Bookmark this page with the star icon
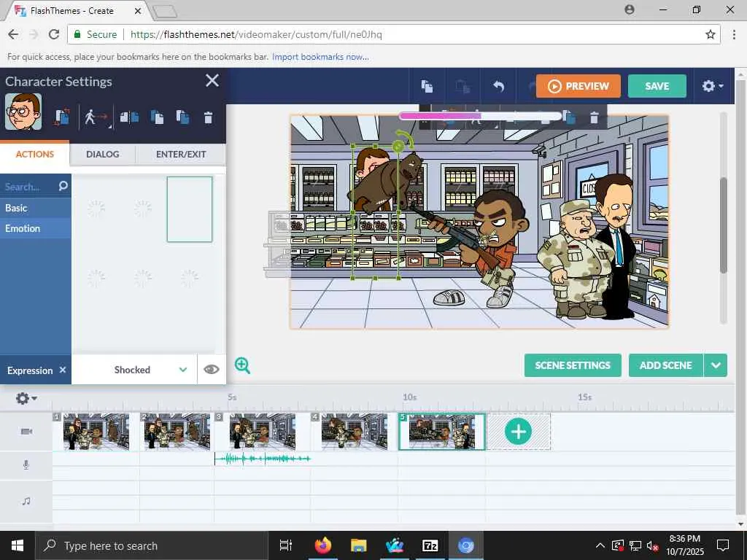 pyautogui.click(x=711, y=34)
